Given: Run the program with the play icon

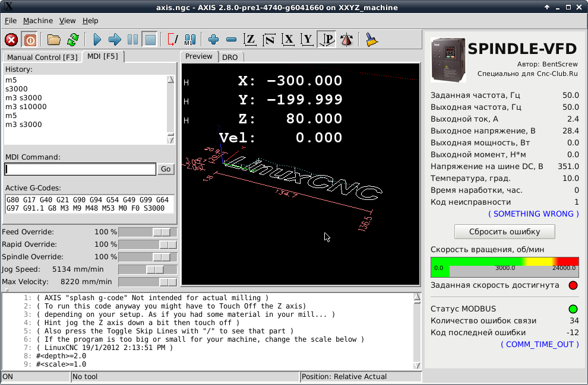Looking at the screenshot, I should (97, 40).
